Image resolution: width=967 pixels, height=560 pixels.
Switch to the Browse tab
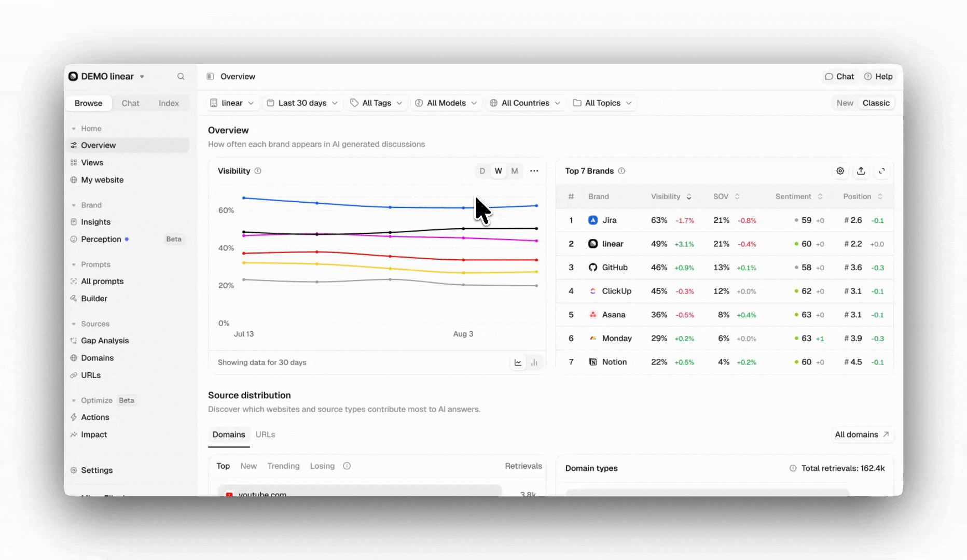(x=88, y=103)
